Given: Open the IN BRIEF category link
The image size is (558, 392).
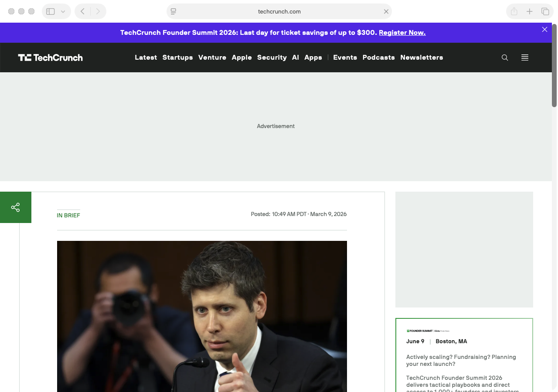Looking at the screenshot, I should point(68,215).
